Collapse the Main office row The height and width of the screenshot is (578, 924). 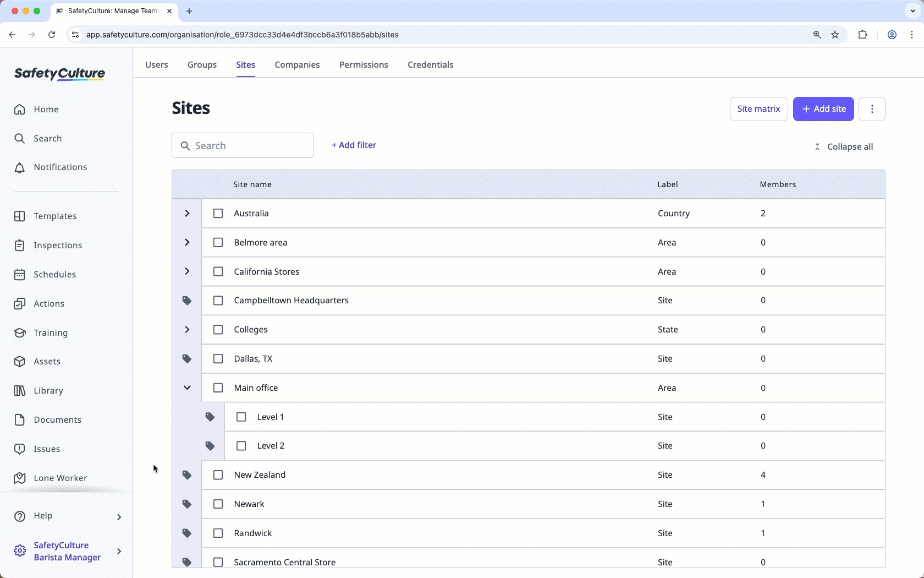point(187,388)
